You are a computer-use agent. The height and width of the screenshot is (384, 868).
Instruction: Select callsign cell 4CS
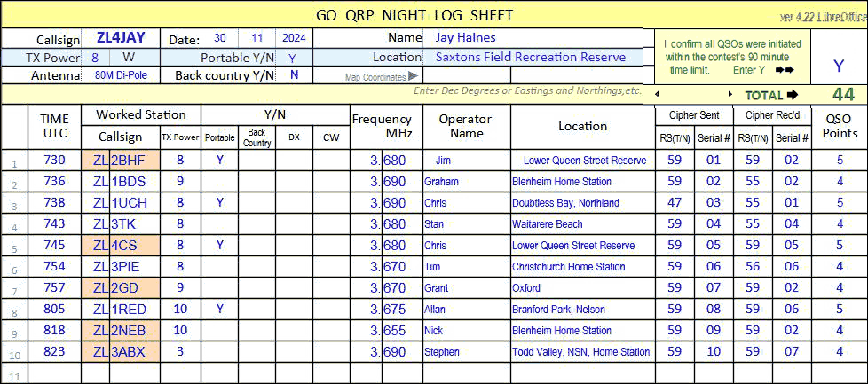coord(135,245)
